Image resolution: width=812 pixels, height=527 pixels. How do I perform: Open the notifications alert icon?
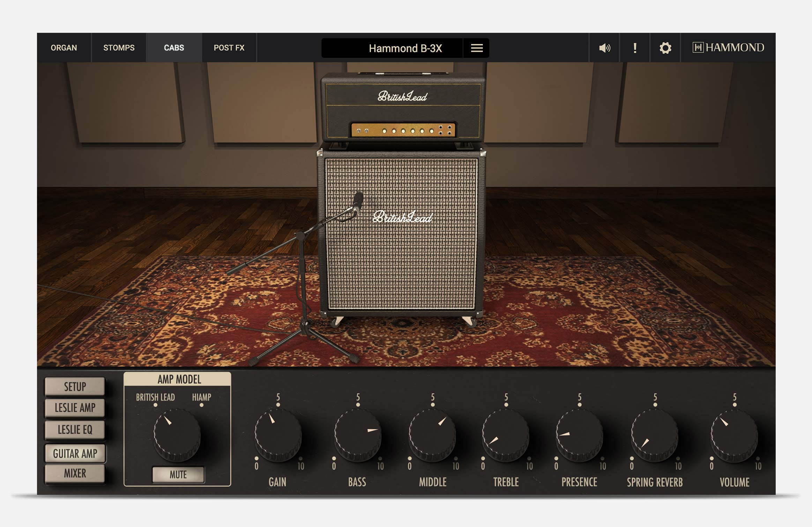point(635,48)
